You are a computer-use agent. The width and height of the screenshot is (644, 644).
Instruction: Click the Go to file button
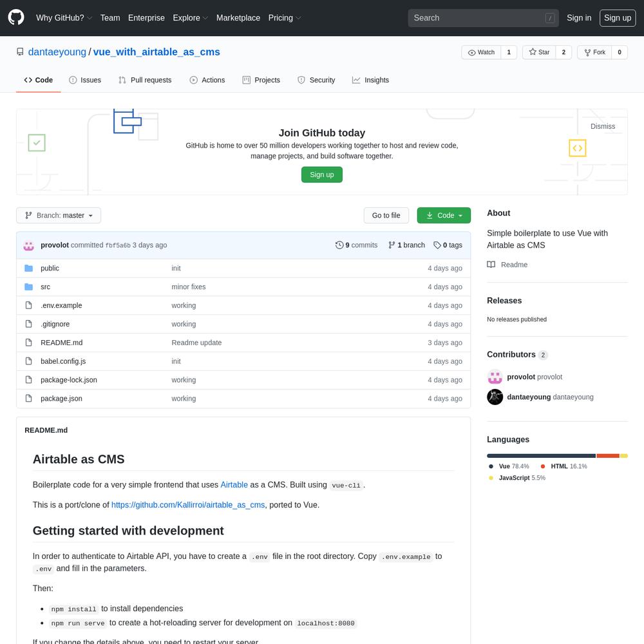point(386,215)
